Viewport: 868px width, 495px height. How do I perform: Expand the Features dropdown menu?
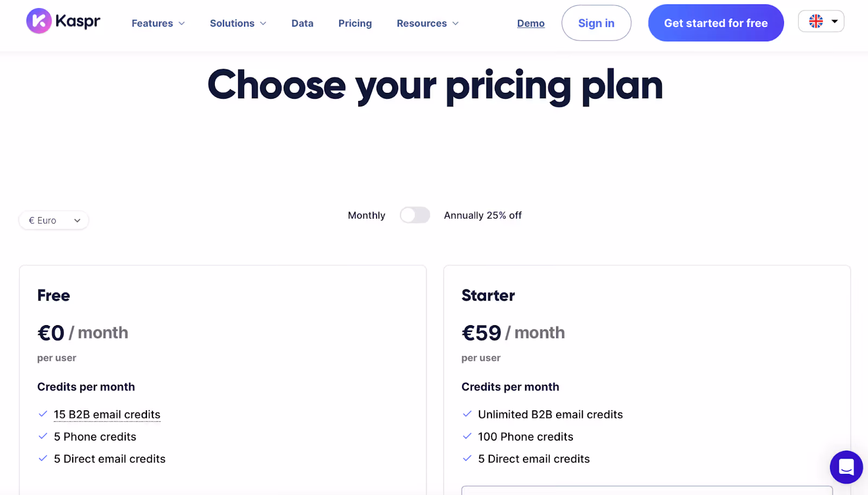coord(158,23)
